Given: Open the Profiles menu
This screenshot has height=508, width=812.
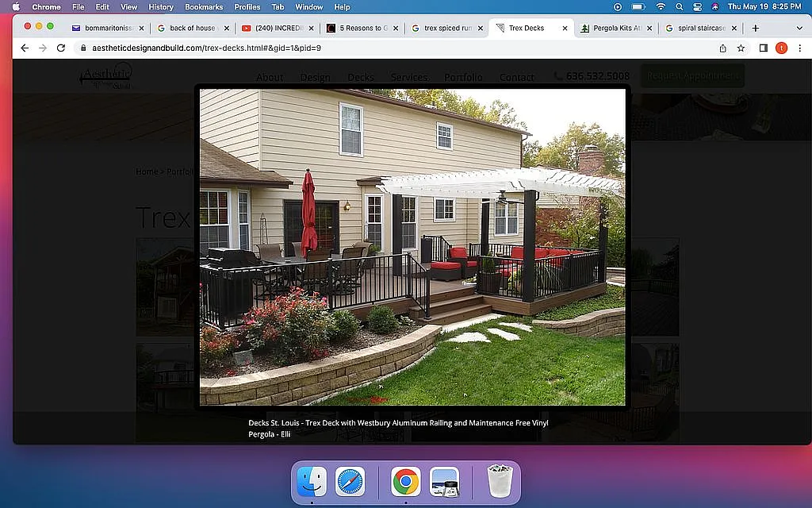Looking at the screenshot, I should (247, 6).
